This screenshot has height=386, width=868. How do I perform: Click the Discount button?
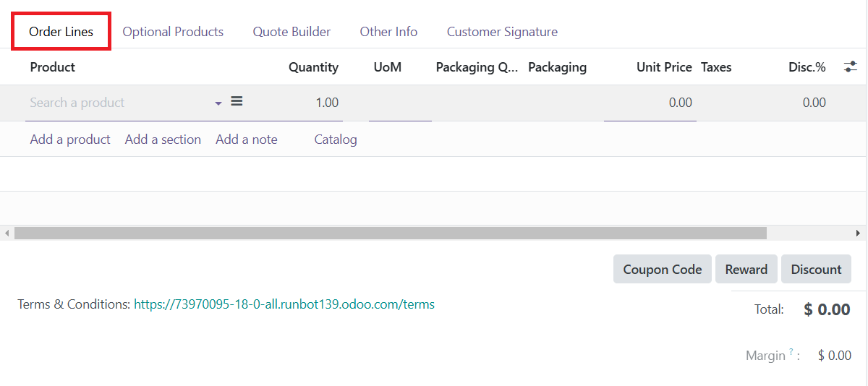click(x=816, y=269)
